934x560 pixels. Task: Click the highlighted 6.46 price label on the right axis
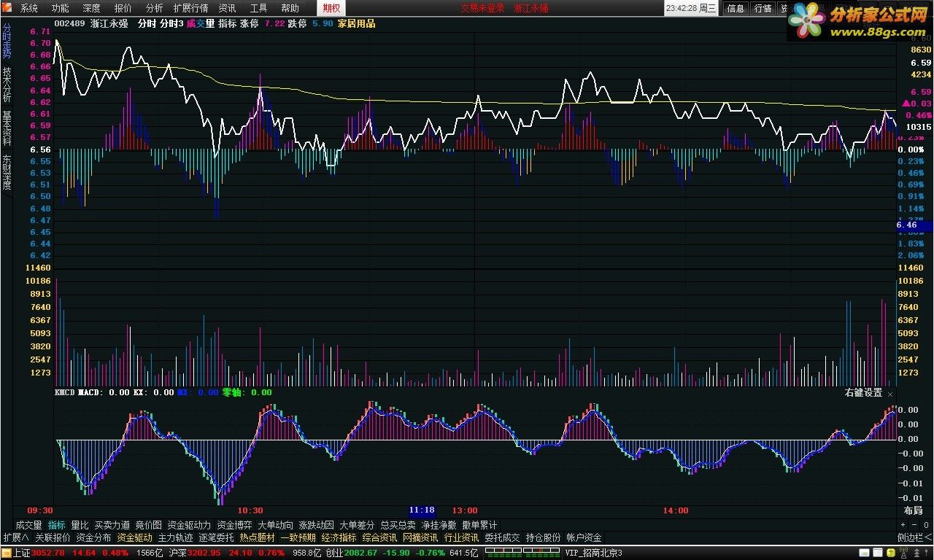coord(914,226)
